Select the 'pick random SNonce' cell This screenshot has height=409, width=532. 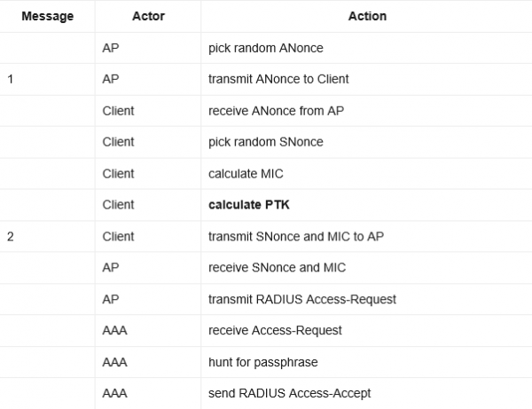366,142
